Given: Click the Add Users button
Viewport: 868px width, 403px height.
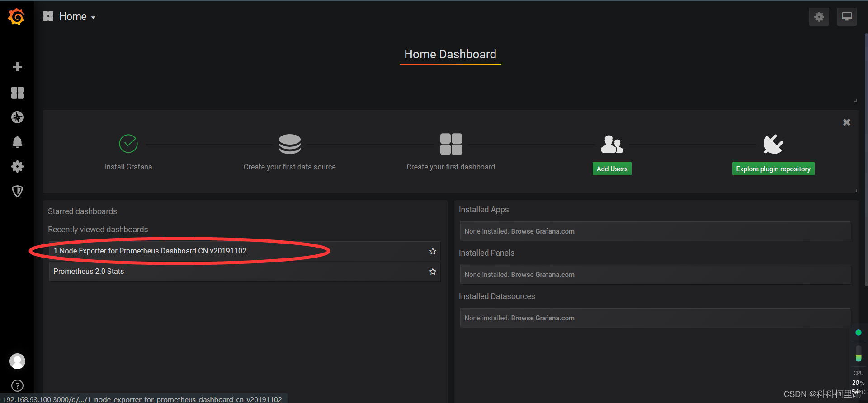Looking at the screenshot, I should (612, 169).
